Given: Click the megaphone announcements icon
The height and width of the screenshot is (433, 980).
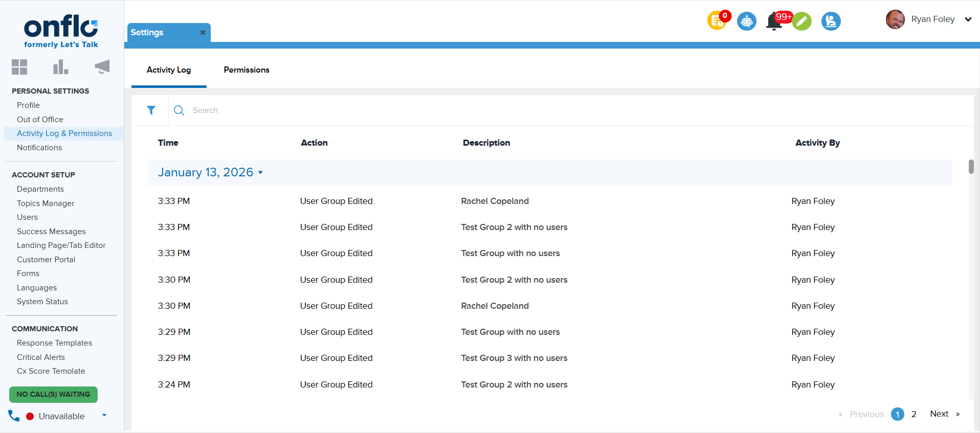Looking at the screenshot, I should click(x=102, y=67).
